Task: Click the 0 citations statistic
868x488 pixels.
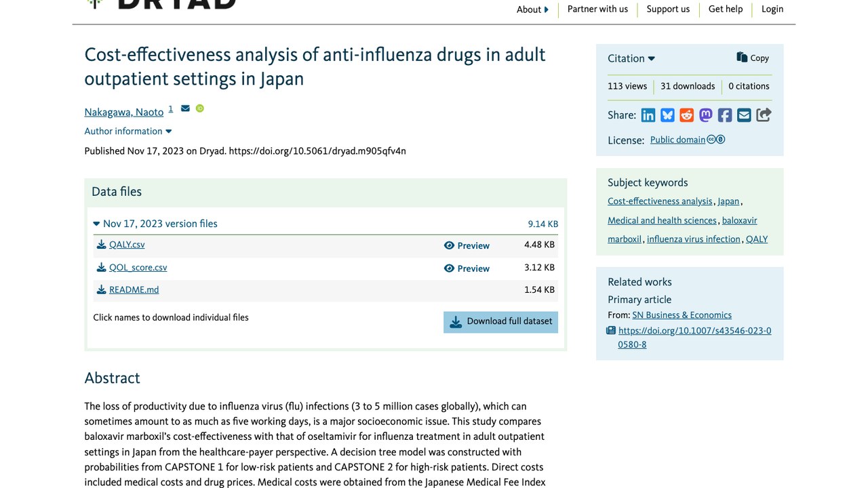Action: click(749, 86)
